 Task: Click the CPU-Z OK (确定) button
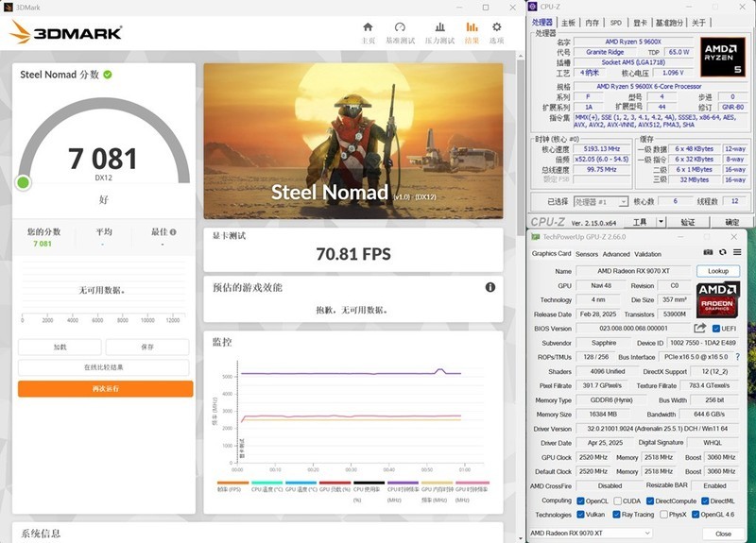tap(731, 222)
